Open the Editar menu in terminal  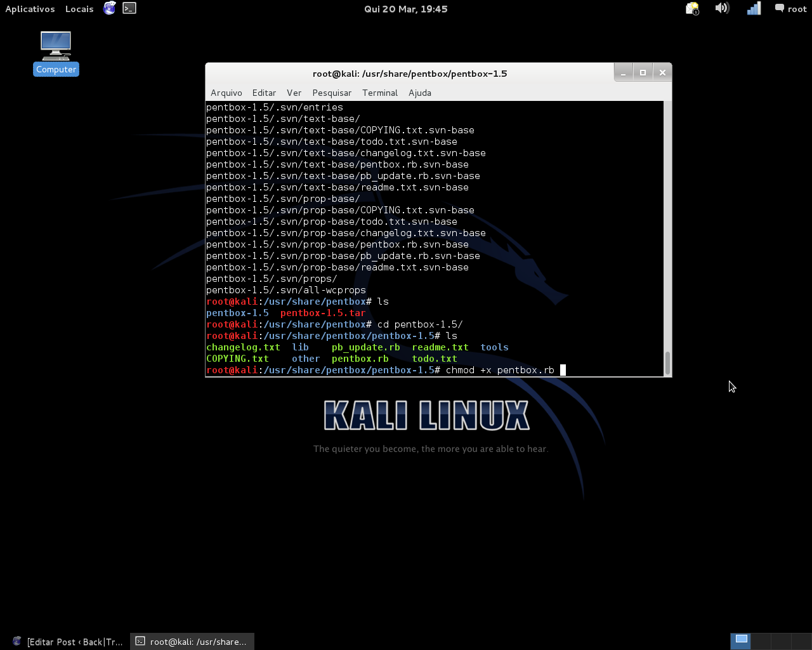coord(264,93)
